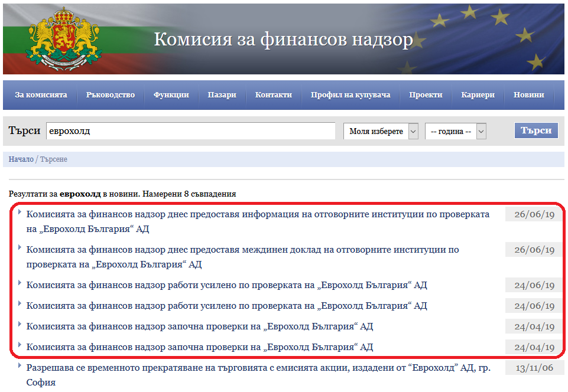The height and width of the screenshot is (392, 568).
Task: Open the 'Функции' menu item
Action: pos(171,95)
